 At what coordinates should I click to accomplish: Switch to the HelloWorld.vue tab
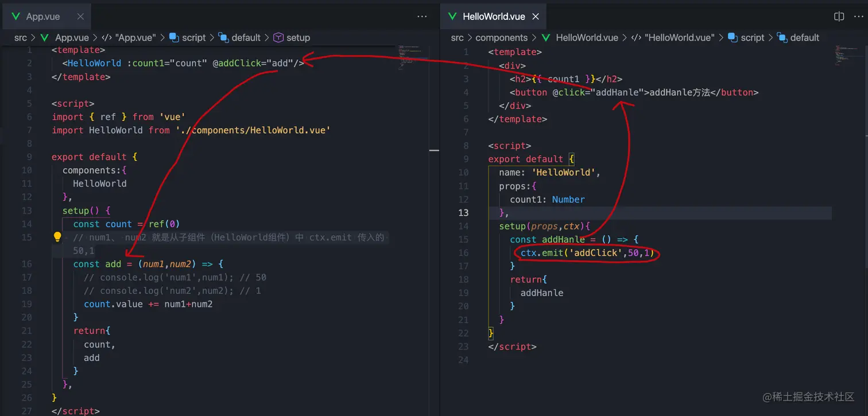[494, 17]
